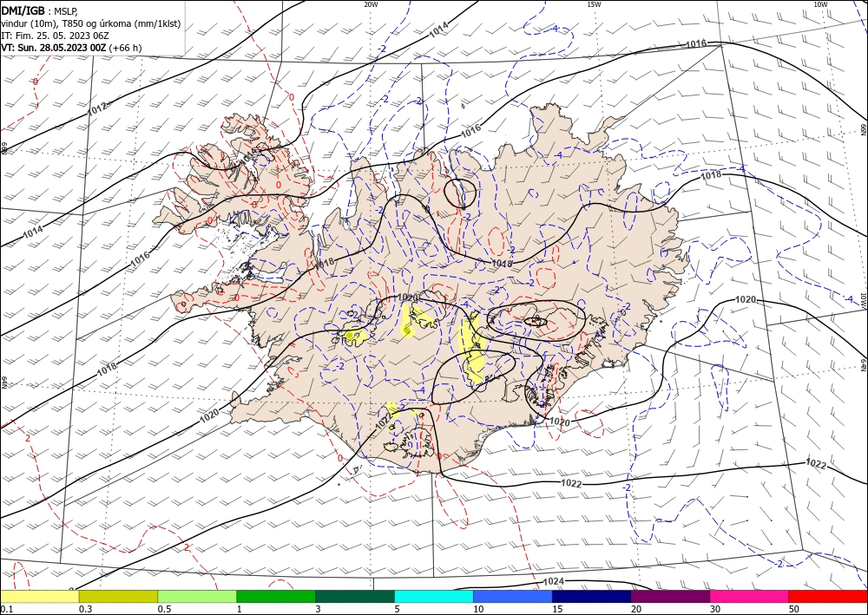This screenshot has width=868, height=615.
Task: Click the purple 20–30 legend swatch
Action: pos(670,596)
